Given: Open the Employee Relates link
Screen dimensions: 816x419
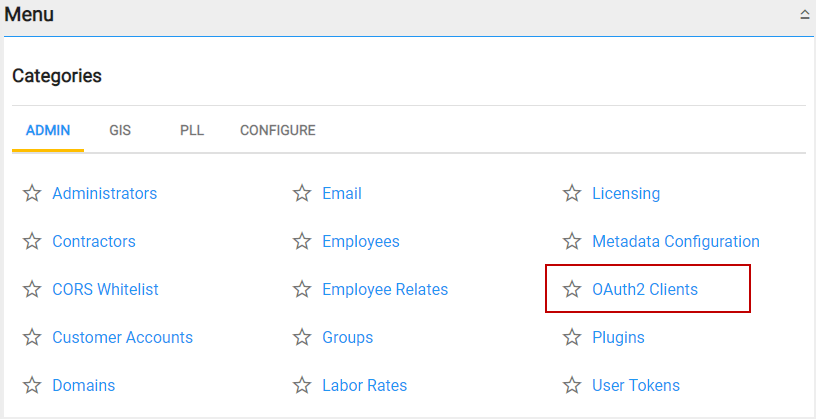Looking at the screenshot, I should pos(385,289).
